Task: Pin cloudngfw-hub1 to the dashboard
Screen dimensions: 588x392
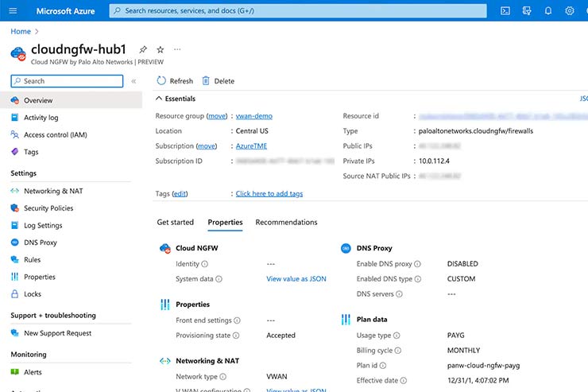Action: [143, 49]
